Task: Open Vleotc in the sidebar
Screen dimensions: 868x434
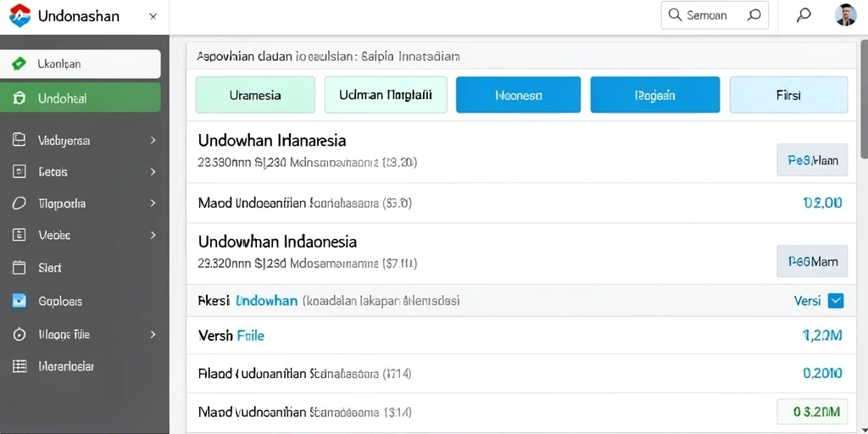Action: click(x=54, y=236)
